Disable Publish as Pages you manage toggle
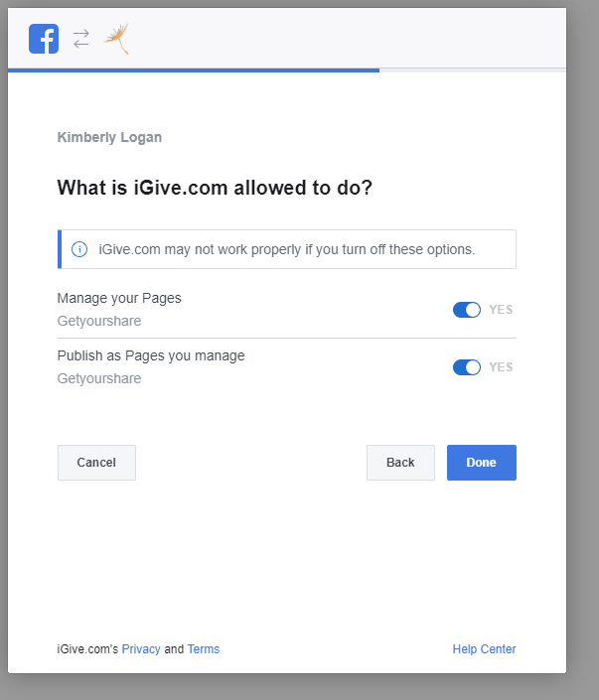The image size is (599, 700). tap(467, 367)
